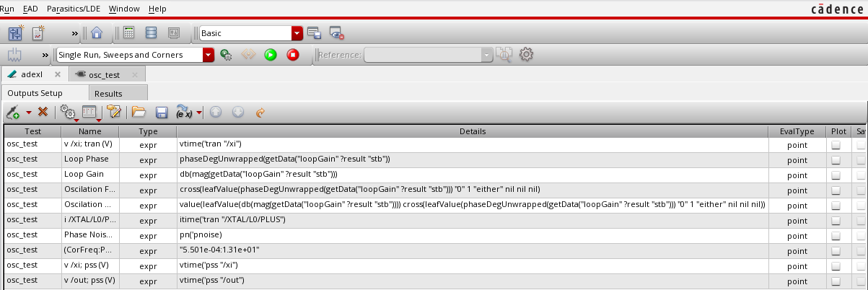Click the EvalType column header
This screenshot has height=290, width=868.
[x=797, y=131]
